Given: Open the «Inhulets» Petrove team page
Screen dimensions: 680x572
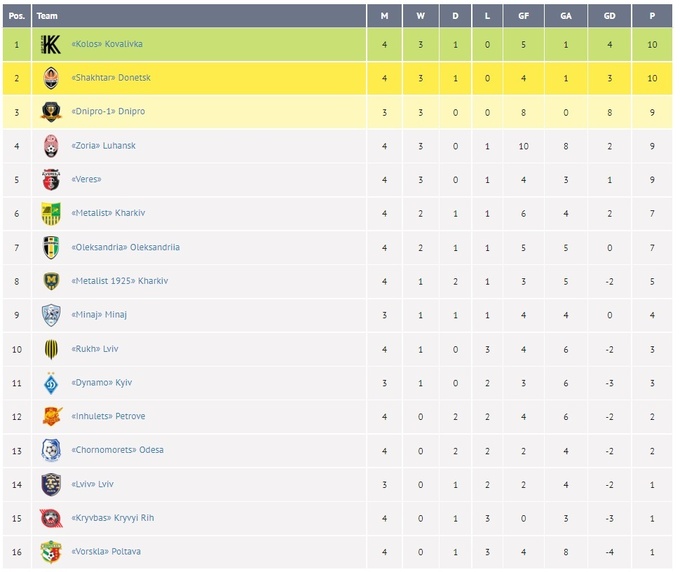Looking at the screenshot, I should 108,416.
